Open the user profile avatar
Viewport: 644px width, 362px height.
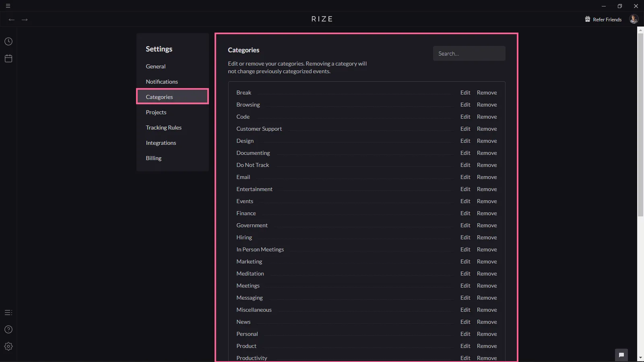tap(634, 19)
